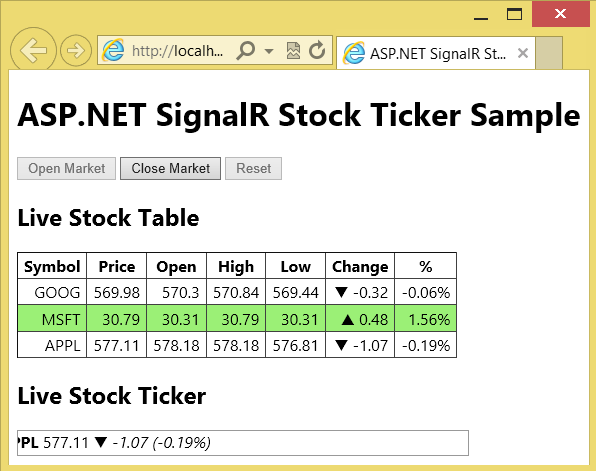596x471 pixels.
Task: Click the GOOG down arrow next to -0.32
Action: 341,292
